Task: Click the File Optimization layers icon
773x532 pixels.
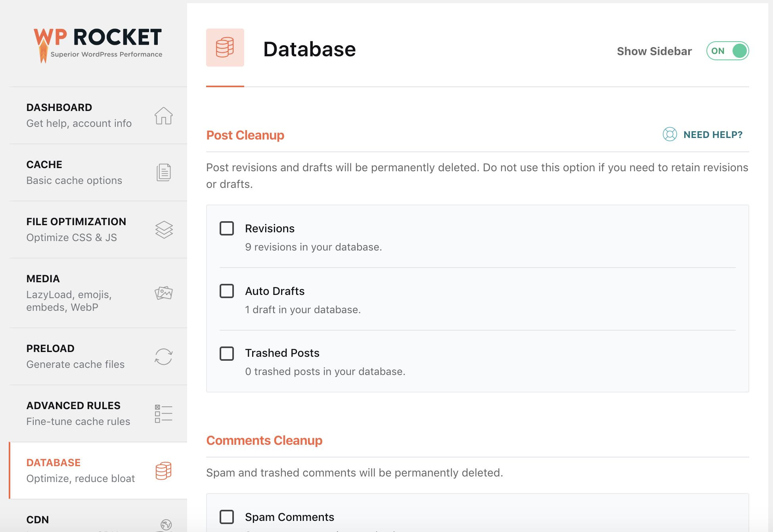Action: click(164, 230)
